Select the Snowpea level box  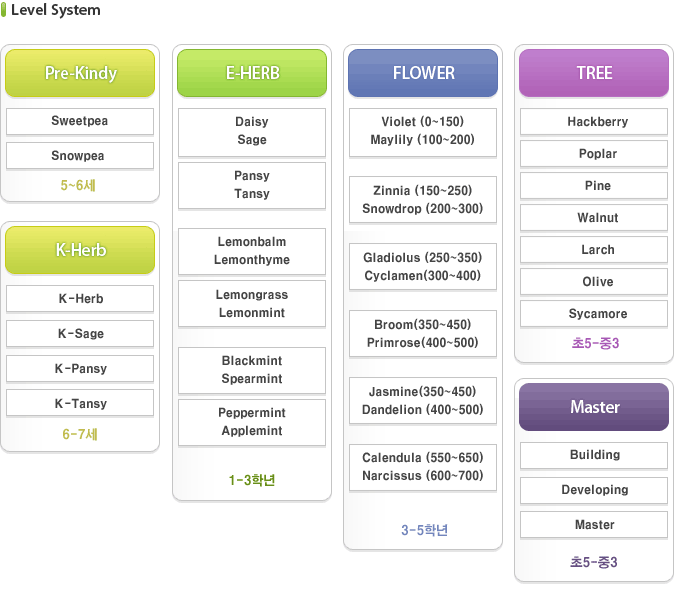(80, 156)
